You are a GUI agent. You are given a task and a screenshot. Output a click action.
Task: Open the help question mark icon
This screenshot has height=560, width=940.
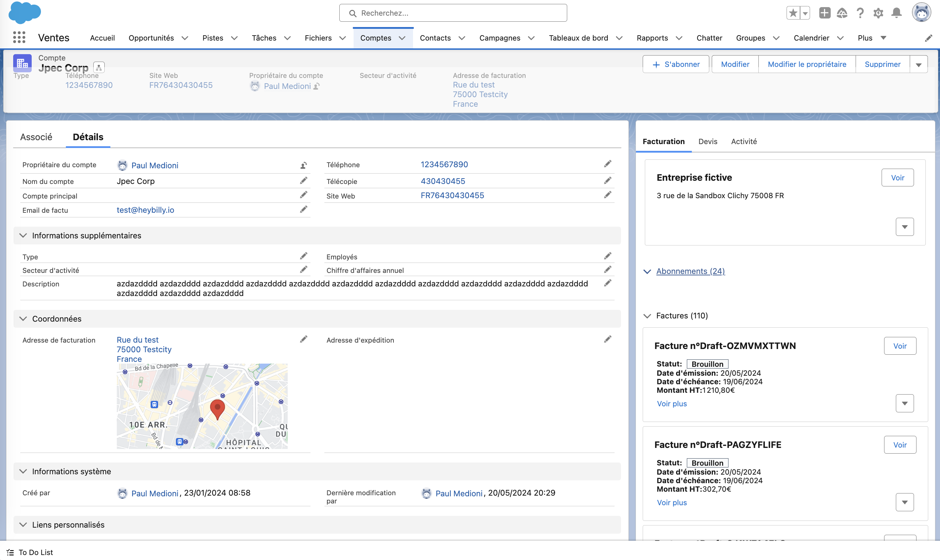coord(860,13)
